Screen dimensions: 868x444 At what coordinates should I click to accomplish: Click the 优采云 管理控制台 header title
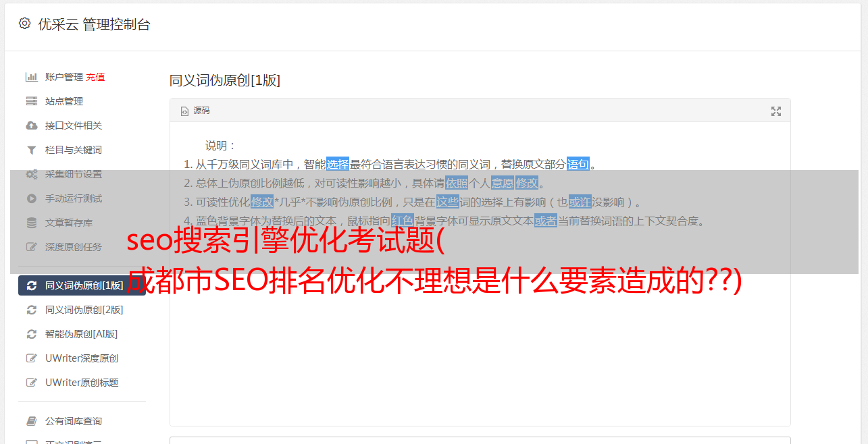coord(94,24)
